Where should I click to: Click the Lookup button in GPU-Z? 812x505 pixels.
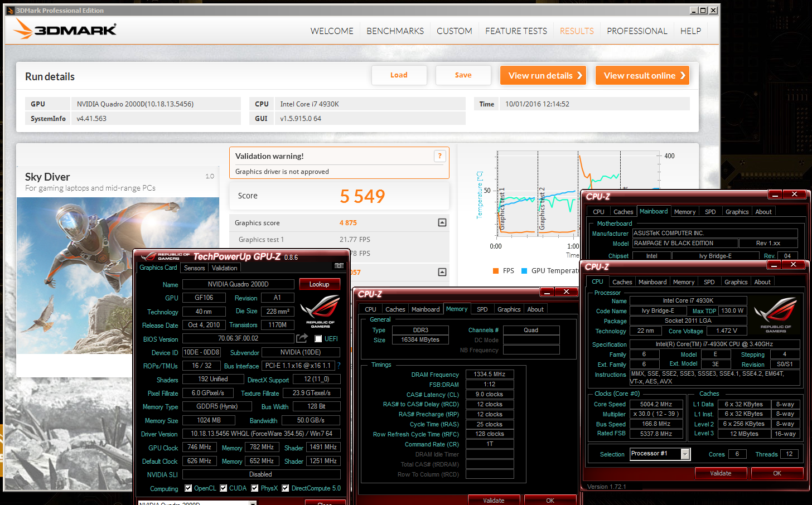click(320, 284)
